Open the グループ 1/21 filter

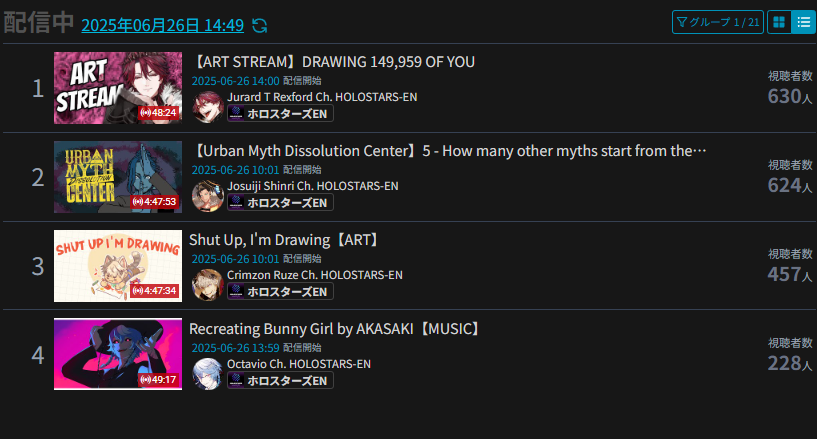[717, 22]
